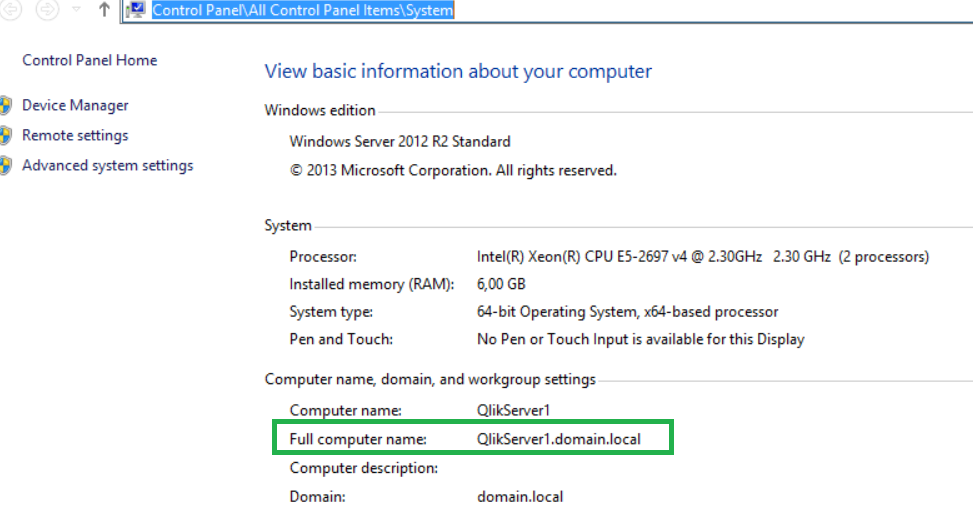Click the QlikServer1 computer name value
This screenshot has width=973, height=512.
pyautogui.click(x=513, y=410)
